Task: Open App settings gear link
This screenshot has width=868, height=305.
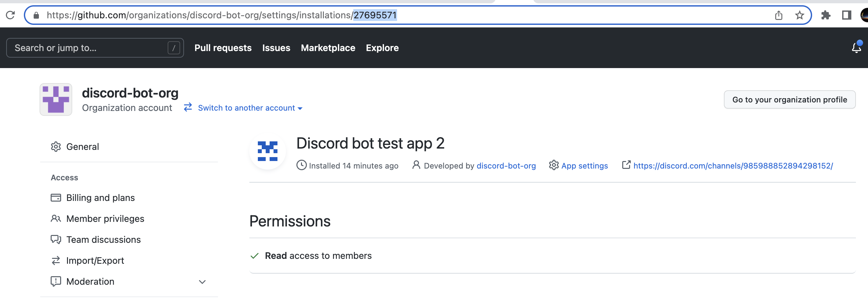Action: point(578,166)
